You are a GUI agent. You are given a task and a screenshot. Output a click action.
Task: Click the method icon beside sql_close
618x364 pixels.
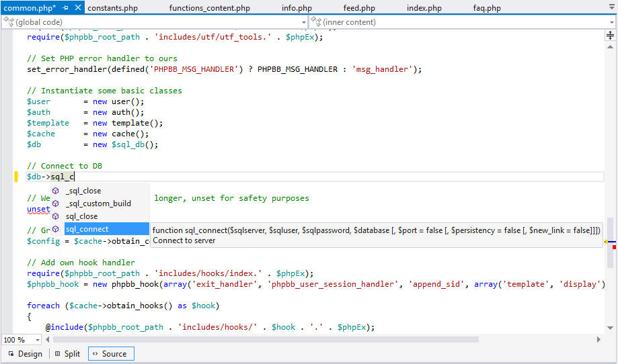pyautogui.click(x=56, y=216)
